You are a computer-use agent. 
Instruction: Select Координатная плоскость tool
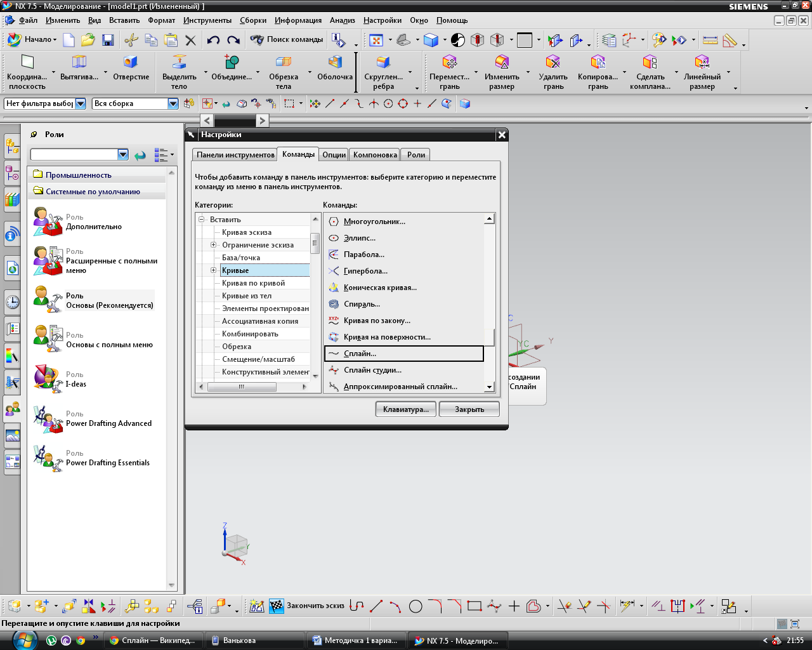[27, 72]
